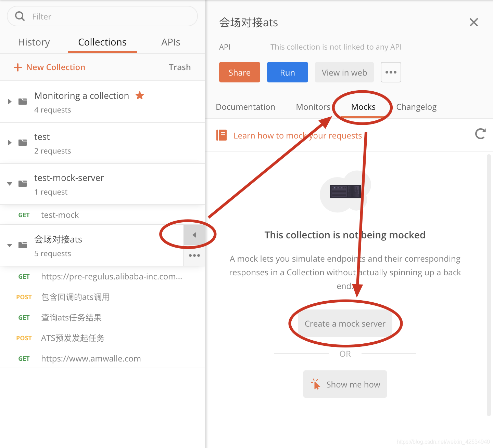Image resolution: width=493 pixels, height=448 pixels.
Task: Click Learn how to mock your requests link
Action: (298, 135)
